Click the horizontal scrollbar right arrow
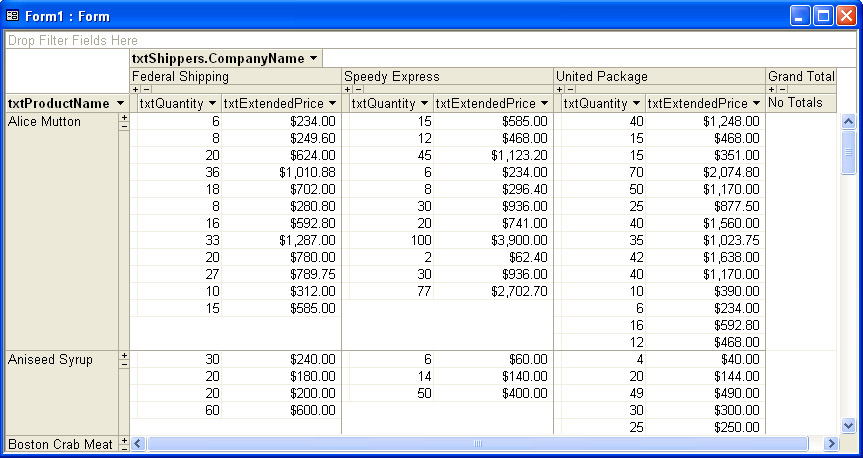The height and width of the screenshot is (458, 863). (830, 443)
